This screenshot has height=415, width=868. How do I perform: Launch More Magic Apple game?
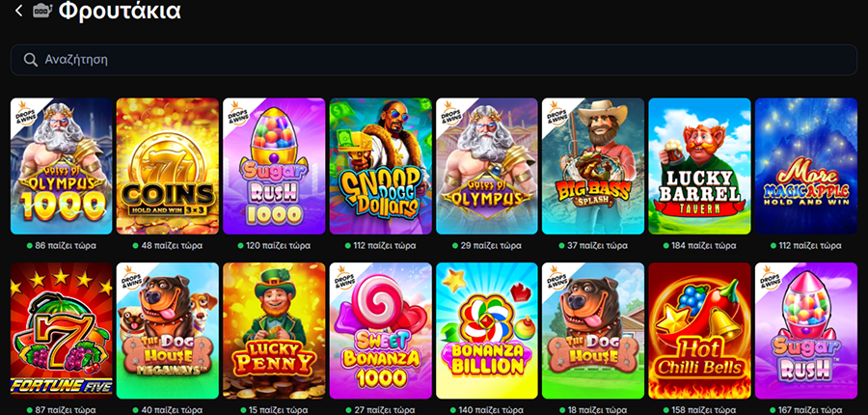pos(806,166)
